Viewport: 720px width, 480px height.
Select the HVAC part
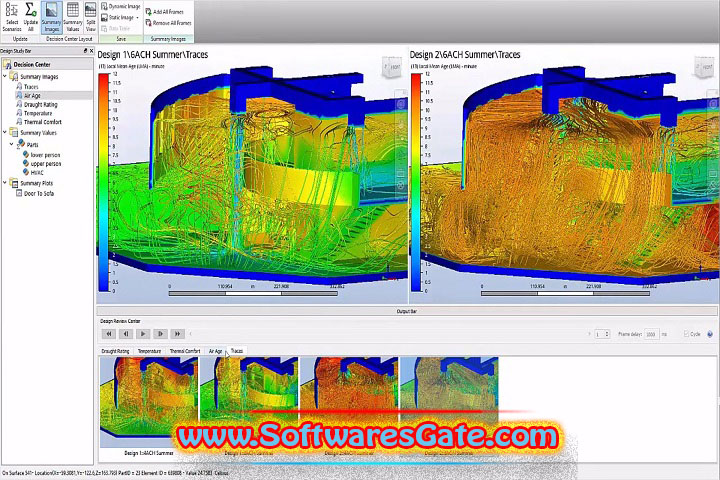pyautogui.click(x=33, y=172)
